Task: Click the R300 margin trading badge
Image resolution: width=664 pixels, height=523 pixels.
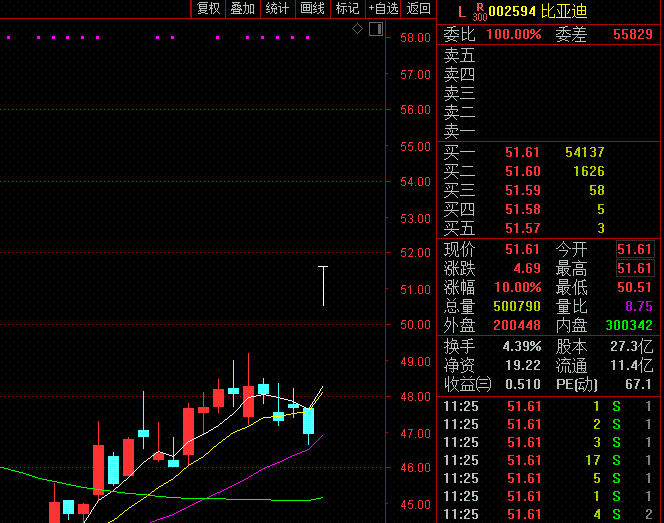Action: [x=480, y=12]
